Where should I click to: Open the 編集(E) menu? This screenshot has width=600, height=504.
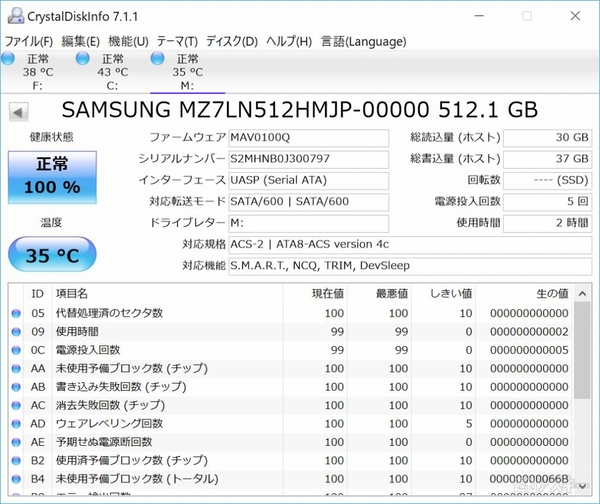[80, 41]
